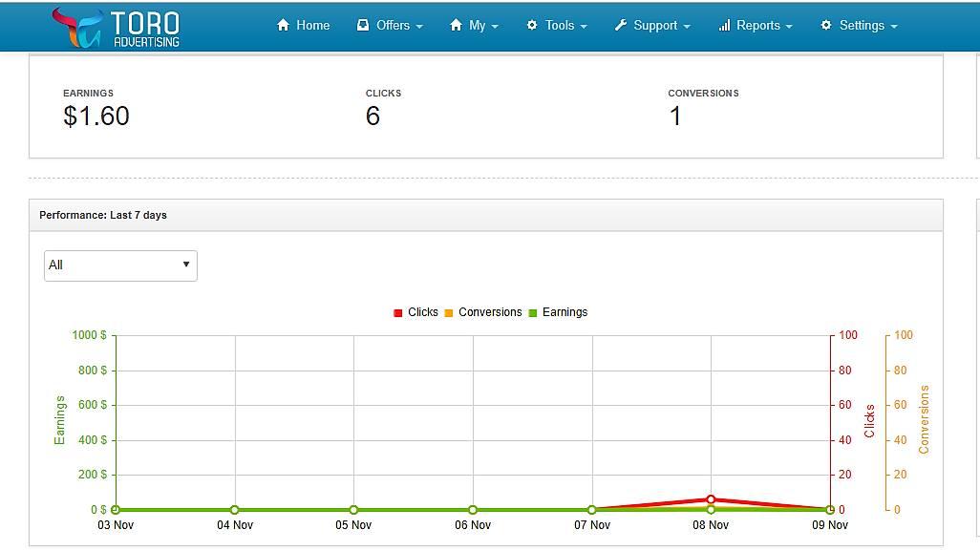Click the red Clicks legend swatch
Viewport: 980px width, 551px height.
click(398, 313)
